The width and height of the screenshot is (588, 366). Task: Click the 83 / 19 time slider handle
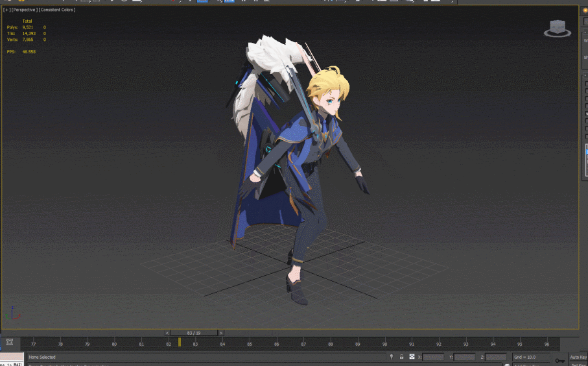click(x=194, y=333)
